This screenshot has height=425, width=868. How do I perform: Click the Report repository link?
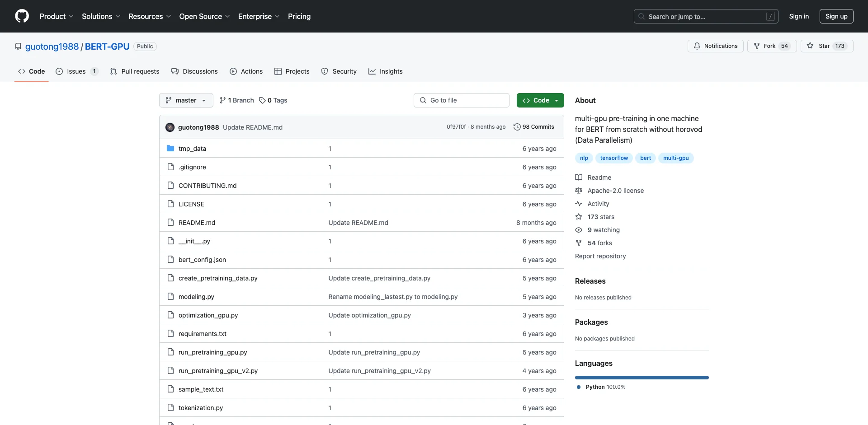pyautogui.click(x=600, y=256)
